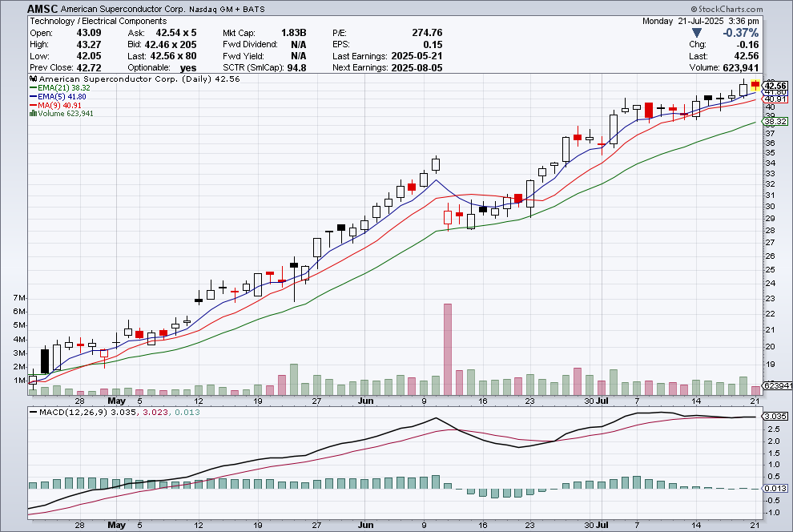793x532 pixels.
Task: Click the blue down-arrow change indicator
Action: pyautogui.click(x=696, y=33)
